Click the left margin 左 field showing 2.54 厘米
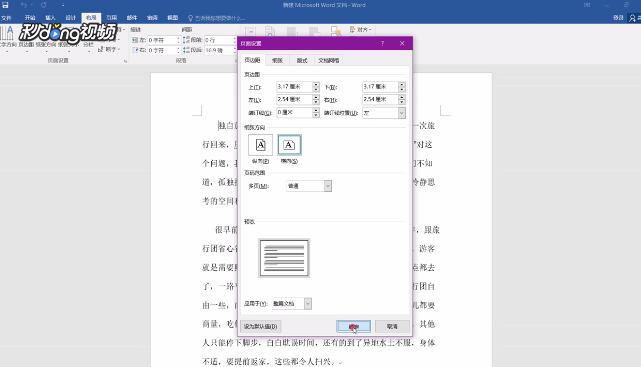Viewport: 641px width, 367px height. 294,99
